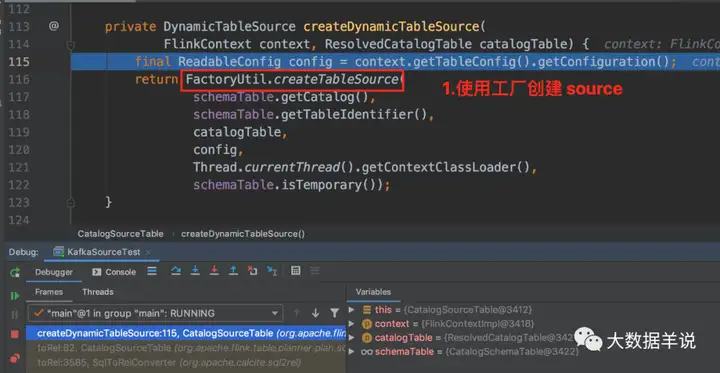720x373 pixels.
Task: Click the red Force Step Into icon
Action: tap(214, 271)
